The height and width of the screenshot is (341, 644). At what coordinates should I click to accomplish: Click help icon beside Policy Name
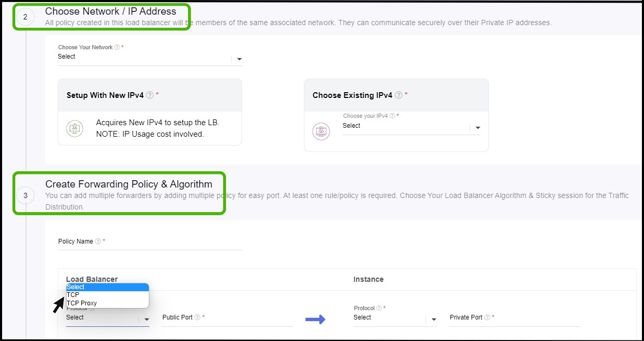pyautogui.click(x=98, y=241)
